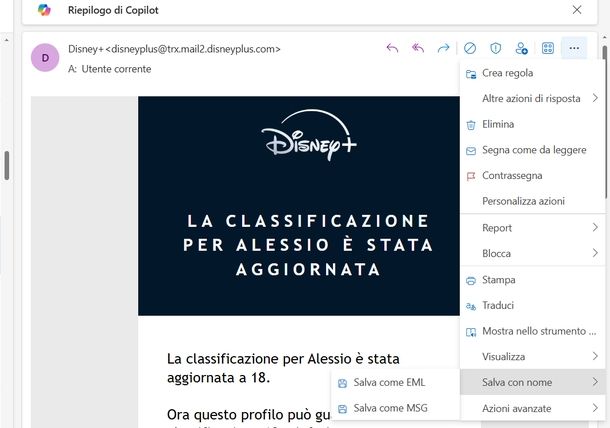The height and width of the screenshot is (428, 610).
Task: Open the apps grid icon
Action: tap(548, 48)
